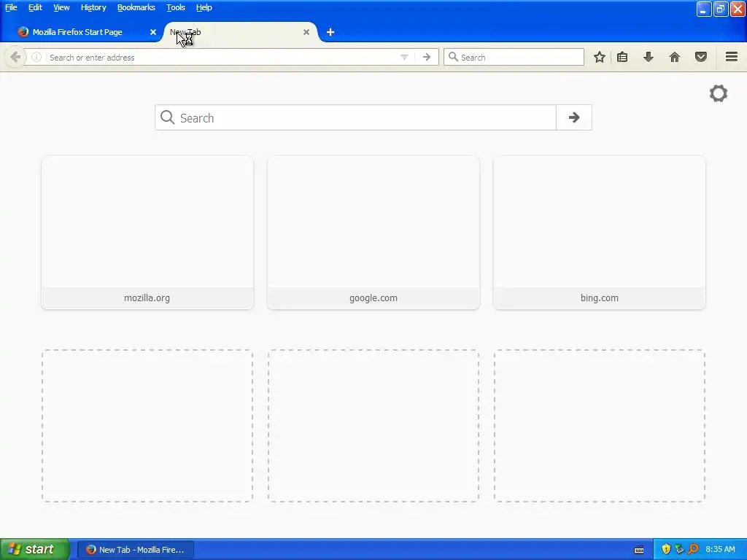Focus the large page Search field

[x=355, y=117]
